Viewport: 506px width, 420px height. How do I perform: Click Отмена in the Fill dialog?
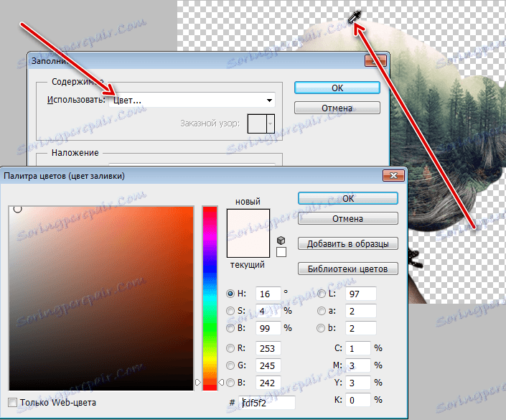[337, 108]
